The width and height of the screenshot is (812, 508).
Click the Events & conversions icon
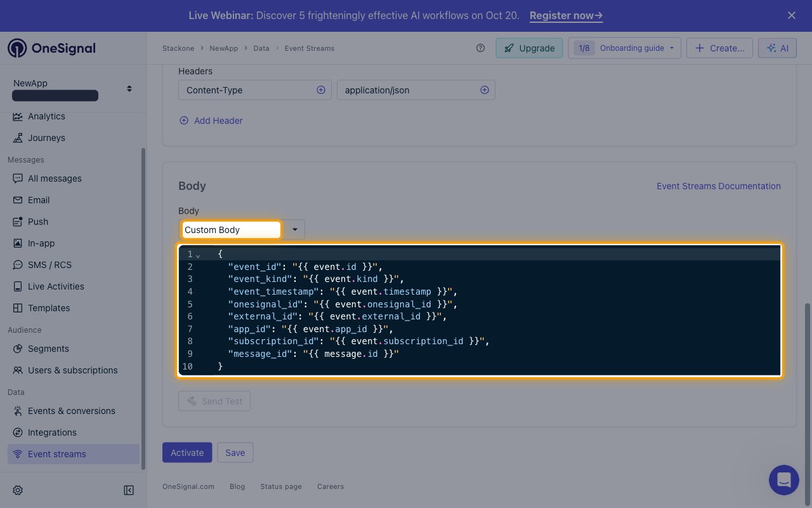[x=18, y=411]
